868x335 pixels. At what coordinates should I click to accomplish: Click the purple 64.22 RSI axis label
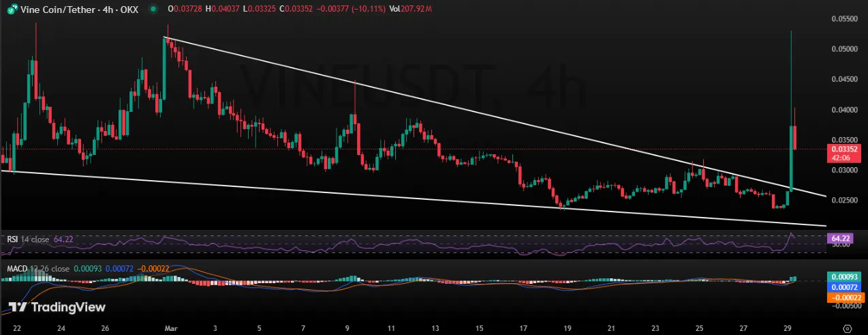[x=843, y=239]
